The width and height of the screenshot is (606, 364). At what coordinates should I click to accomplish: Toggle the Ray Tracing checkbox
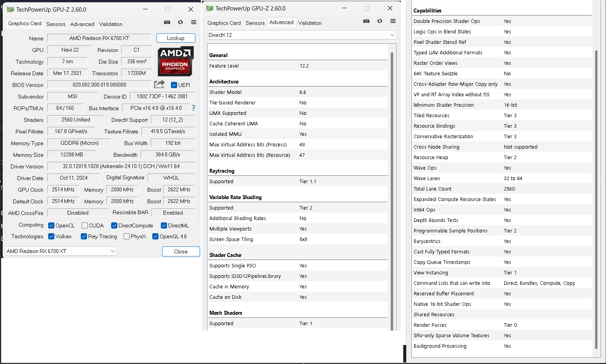point(84,236)
